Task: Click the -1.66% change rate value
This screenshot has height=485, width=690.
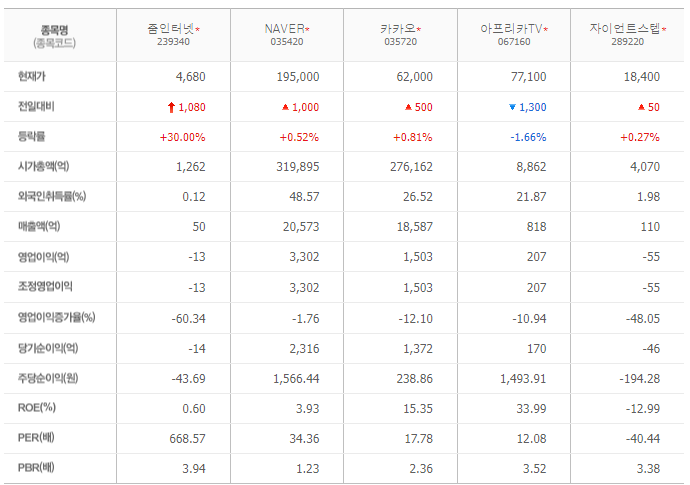Action: point(528,137)
